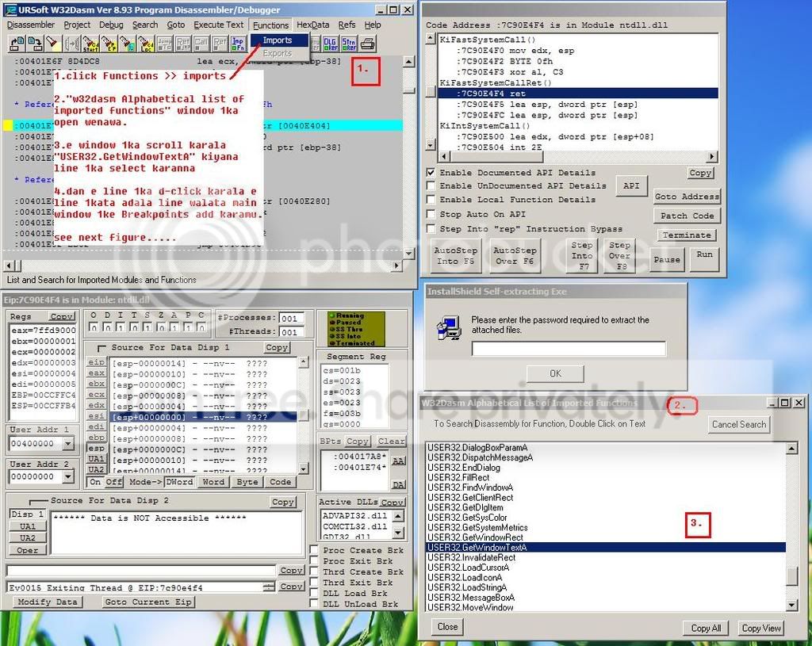Click the ebx register source button
Screen dimensions: 812x646
pos(96,384)
